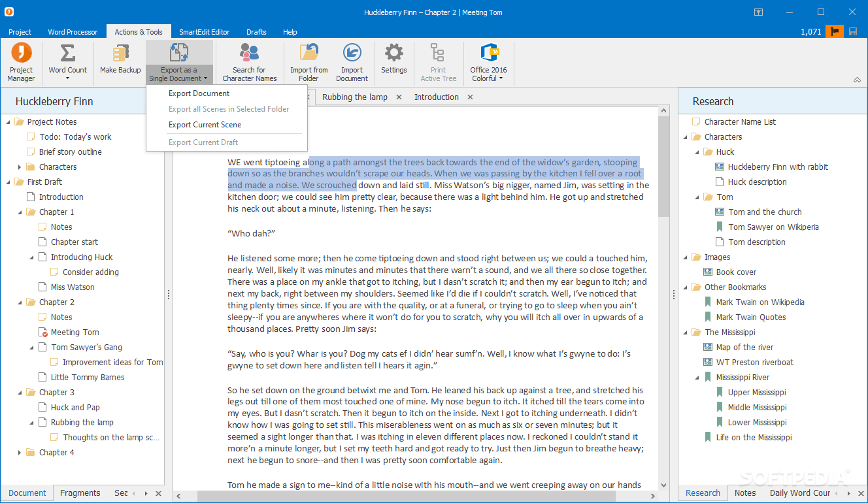The image size is (868, 503).
Task: Collapse the Introducing Huck scene node
Action: pos(31,257)
